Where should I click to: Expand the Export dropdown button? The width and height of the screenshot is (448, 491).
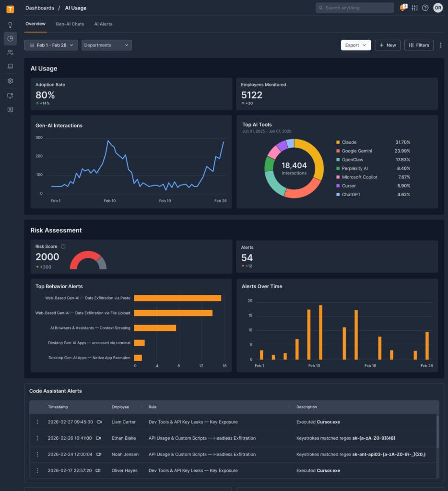click(x=355, y=45)
